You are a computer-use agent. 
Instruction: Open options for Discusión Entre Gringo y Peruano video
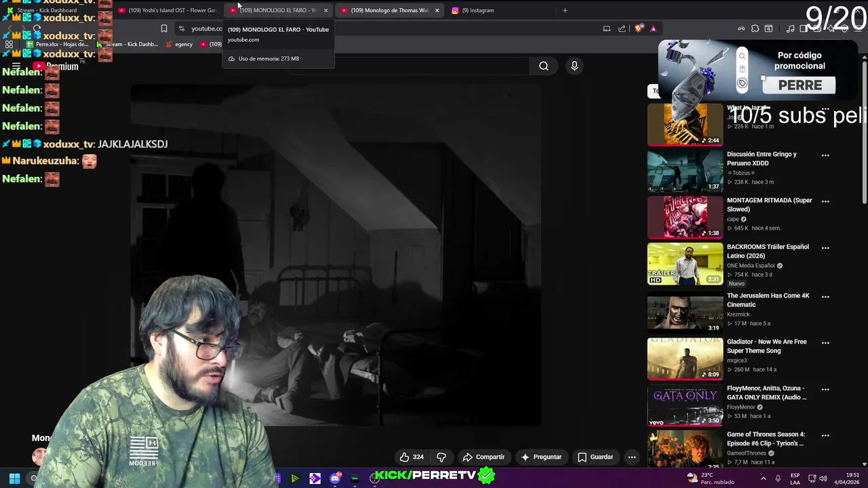[825, 155]
